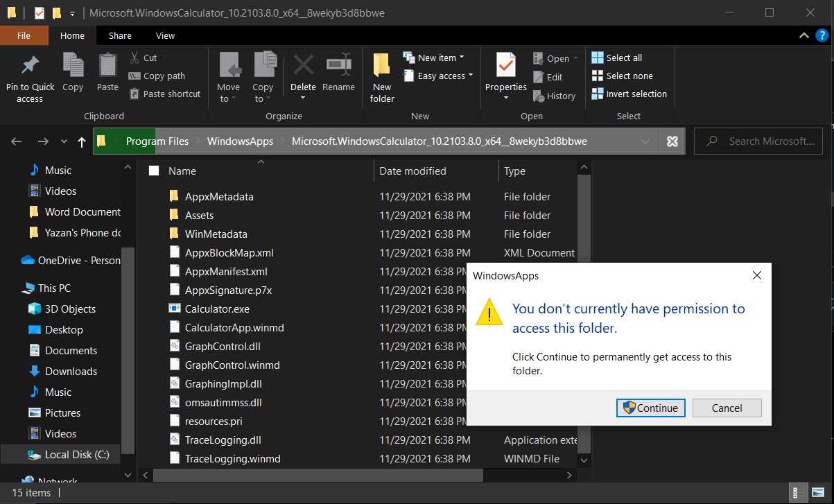Switch to the Share tab

pos(119,35)
